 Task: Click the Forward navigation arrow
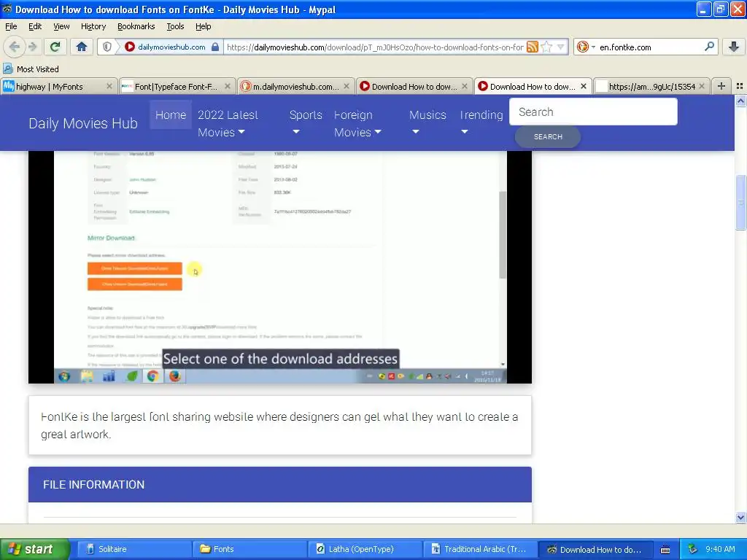32,47
